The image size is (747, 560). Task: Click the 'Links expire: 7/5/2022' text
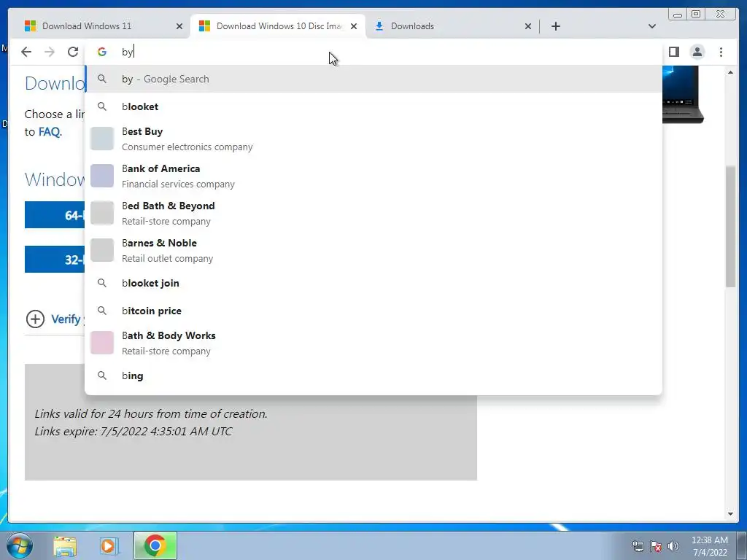pos(133,432)
